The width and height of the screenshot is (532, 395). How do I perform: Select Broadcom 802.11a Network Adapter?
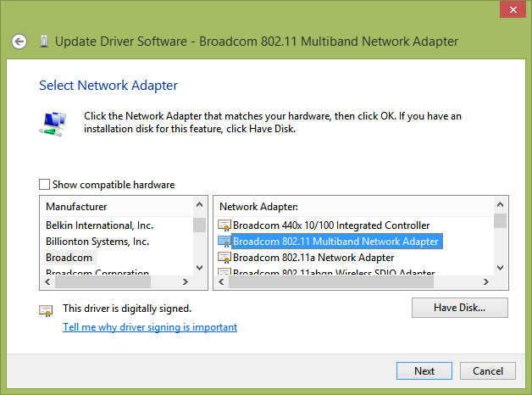[x=313, y=258]
